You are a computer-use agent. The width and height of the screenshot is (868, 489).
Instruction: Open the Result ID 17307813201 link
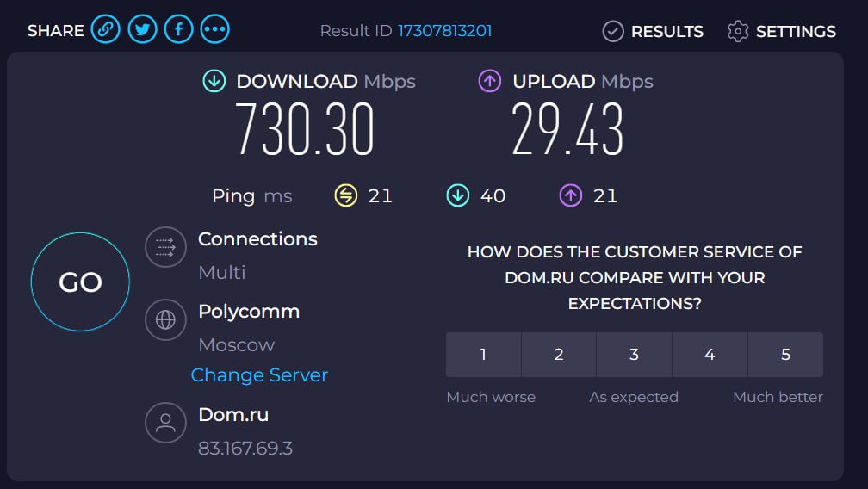coord(444,30)
